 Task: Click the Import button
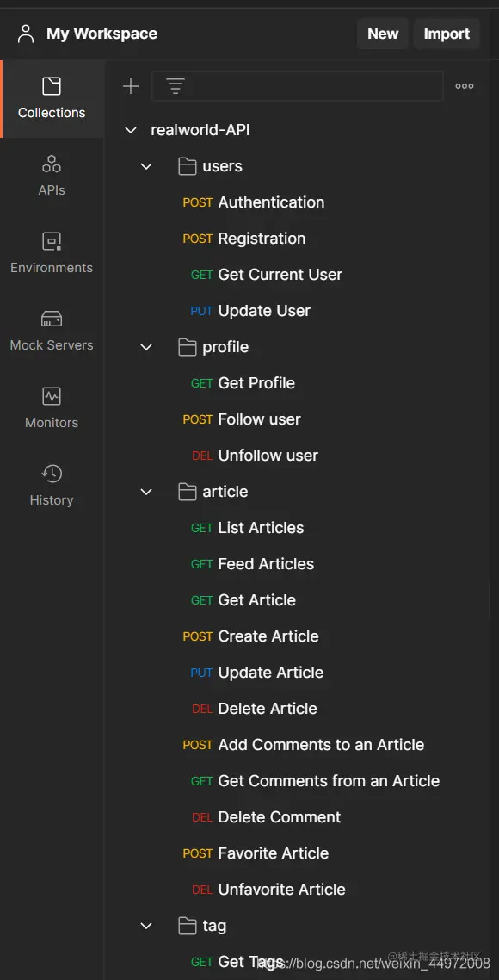447,34
